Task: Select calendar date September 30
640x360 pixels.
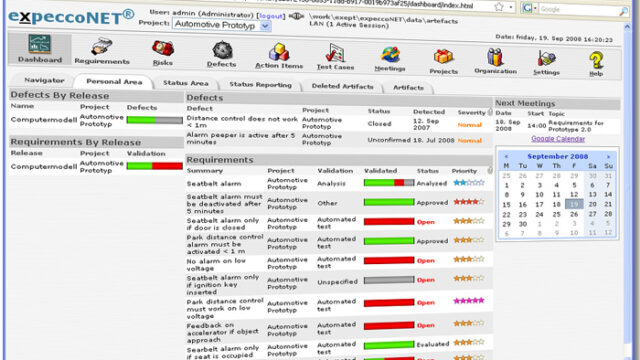Action: pos(522,224)
